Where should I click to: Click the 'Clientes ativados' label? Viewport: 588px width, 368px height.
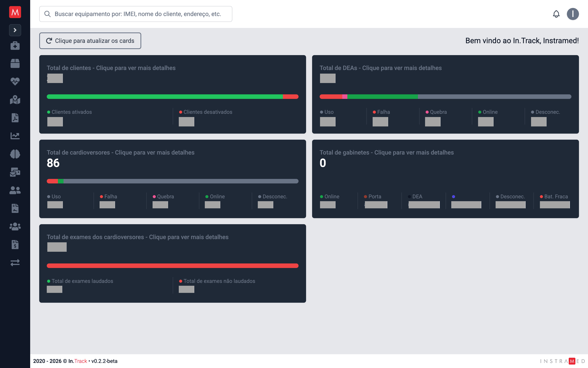[72, 112]
